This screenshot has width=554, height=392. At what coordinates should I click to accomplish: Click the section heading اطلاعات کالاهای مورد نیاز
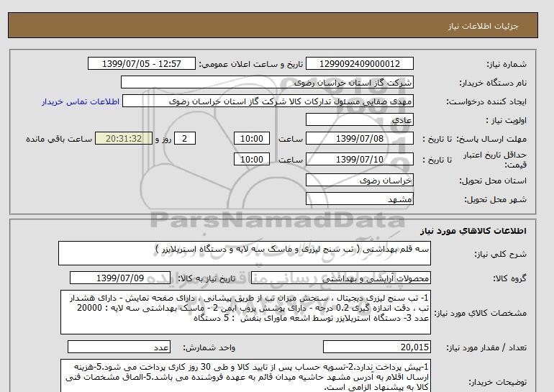pos(473,231)
